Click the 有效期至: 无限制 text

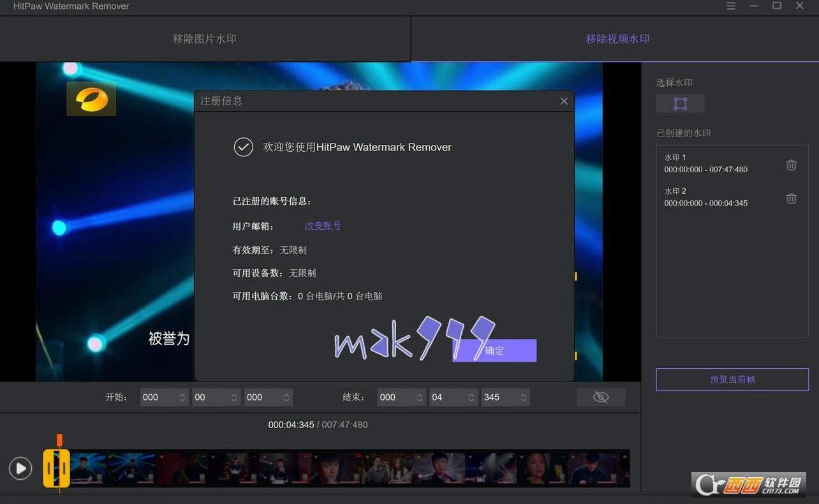pos(270,250)
